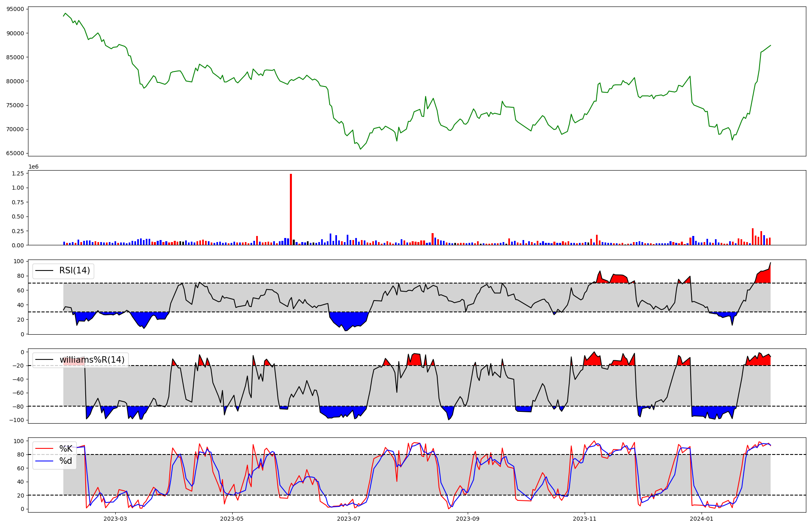This screenshot has height=528, width=812.
Task: Click the RSI(14) legend label
Action: tap(75, 270)
